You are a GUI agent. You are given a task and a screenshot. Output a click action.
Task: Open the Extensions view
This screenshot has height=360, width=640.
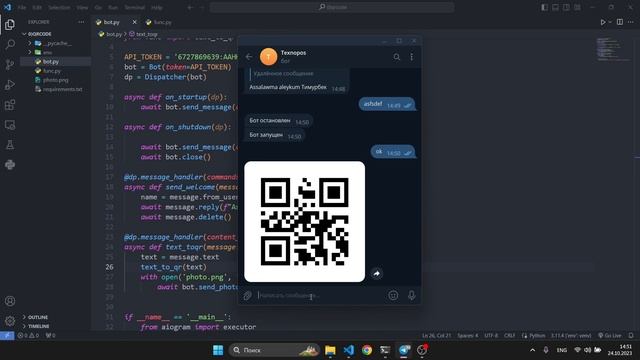(x=10, y=104)
